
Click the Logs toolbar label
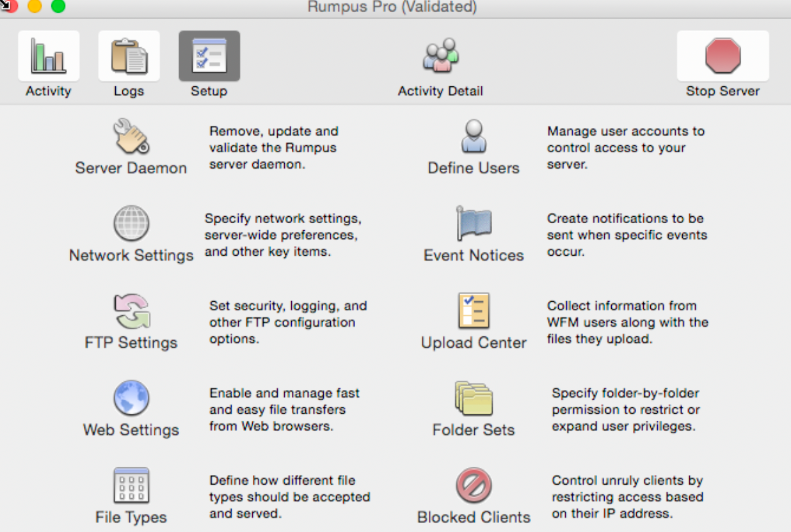129,91
